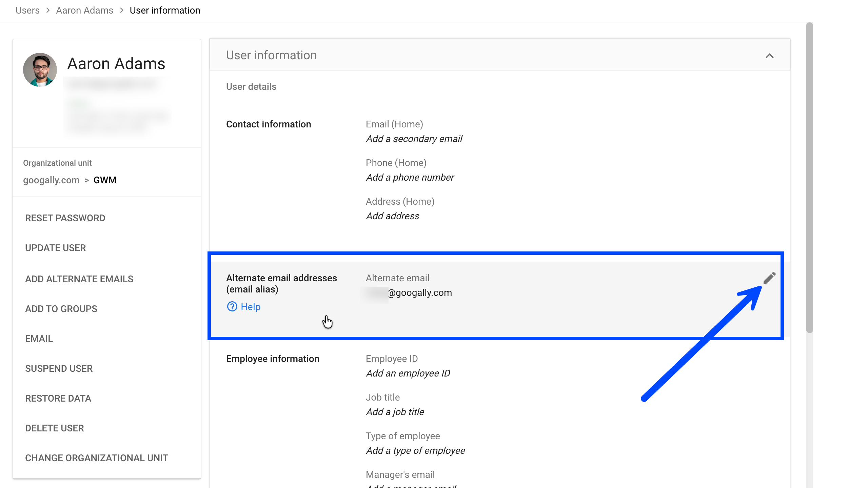Click RESTORE DATA

point(58,399)
